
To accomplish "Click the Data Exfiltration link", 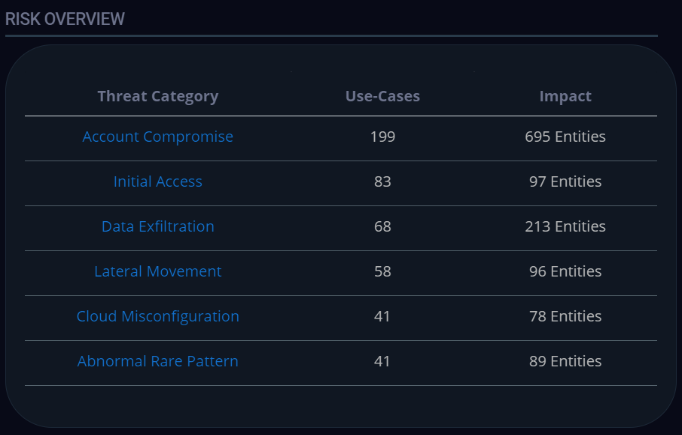I will [x=158, y=227].
